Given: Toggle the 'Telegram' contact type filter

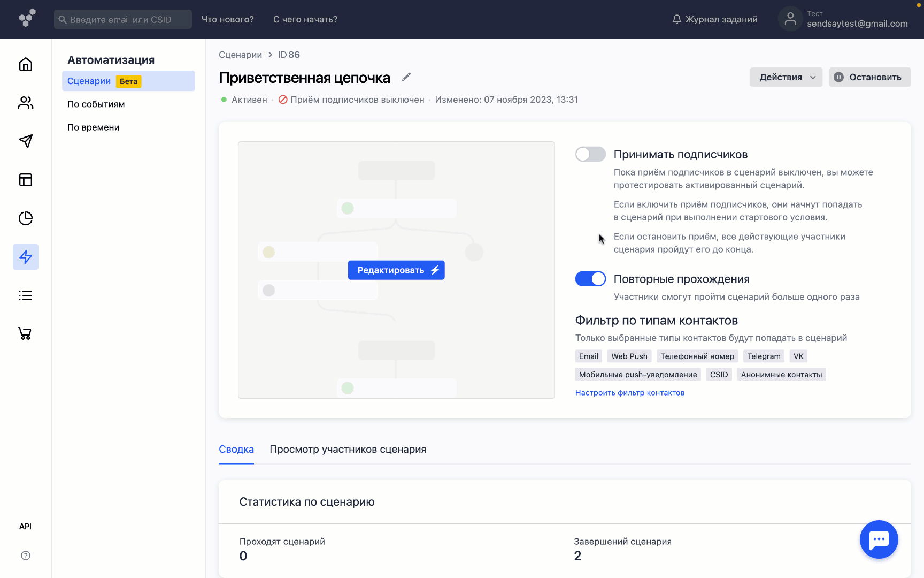Looking at the screenshot, I should pos(764,356).
